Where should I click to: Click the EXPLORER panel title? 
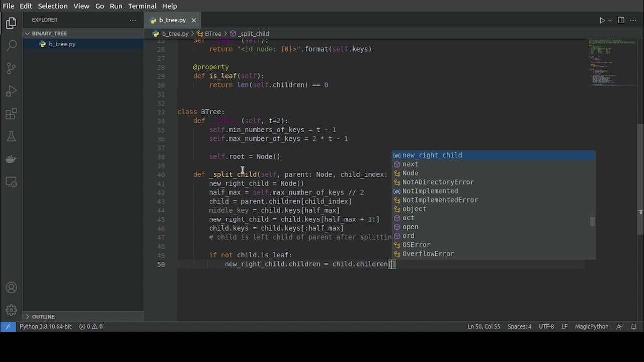click(45, 20)
